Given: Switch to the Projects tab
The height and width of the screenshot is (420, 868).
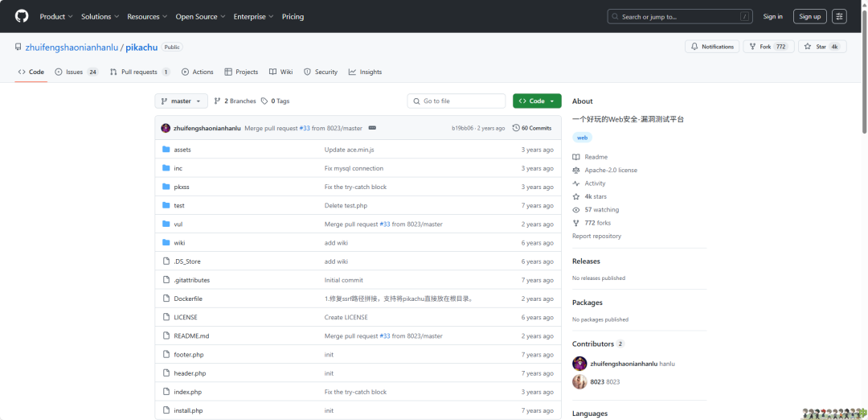Looking at the screenshot, I should click(241, 72).
